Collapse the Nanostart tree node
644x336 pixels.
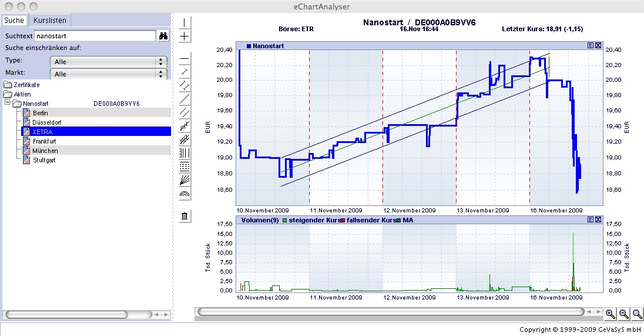pyautogui.click(x=7, y=104)
